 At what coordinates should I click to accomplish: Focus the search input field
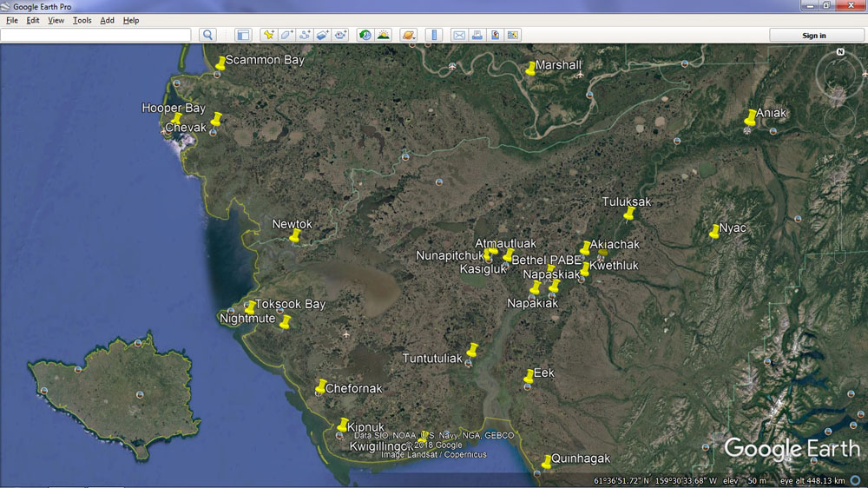tap(95, 35)
